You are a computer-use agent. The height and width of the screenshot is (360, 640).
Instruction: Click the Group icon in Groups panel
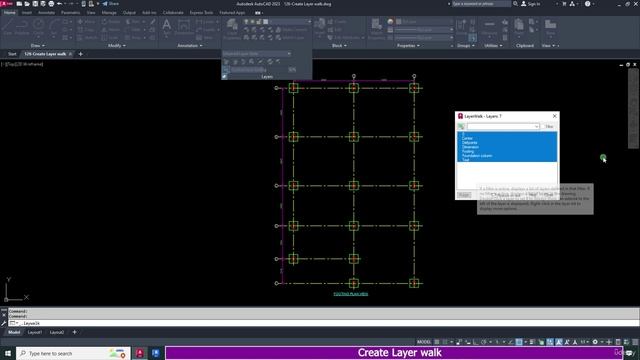pyautogui.click(x=461, y=26)
